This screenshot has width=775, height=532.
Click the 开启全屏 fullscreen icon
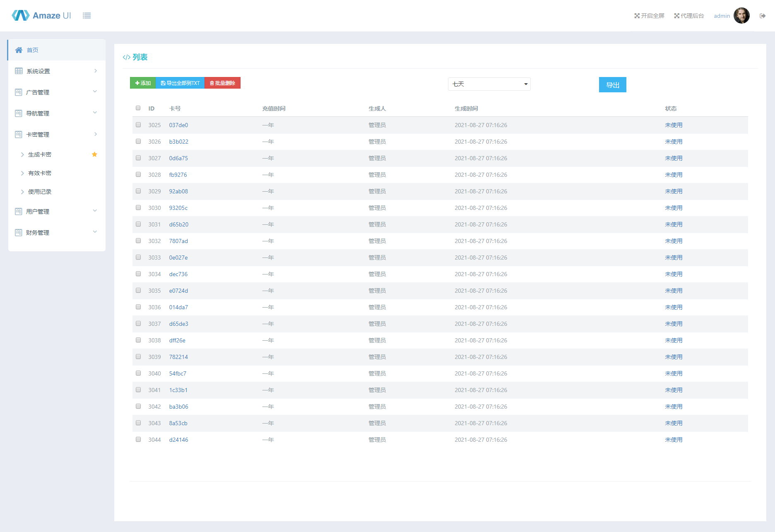tap(637, 16)
